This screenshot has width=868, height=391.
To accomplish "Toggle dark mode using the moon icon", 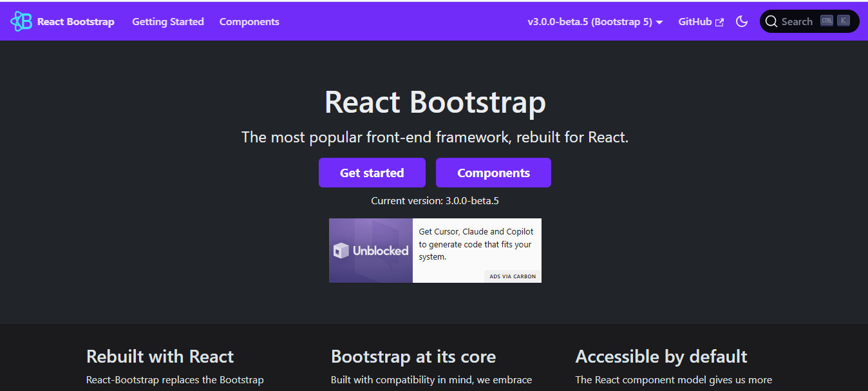I will pos(742,21).
